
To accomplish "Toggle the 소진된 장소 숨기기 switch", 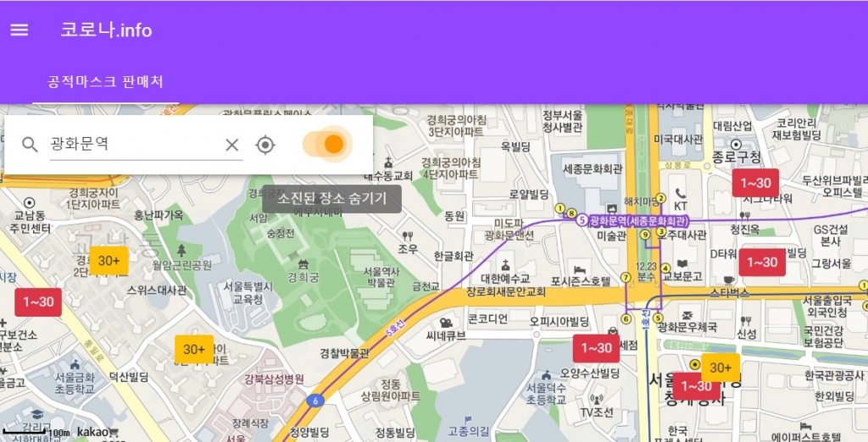I will coord(325,144).
